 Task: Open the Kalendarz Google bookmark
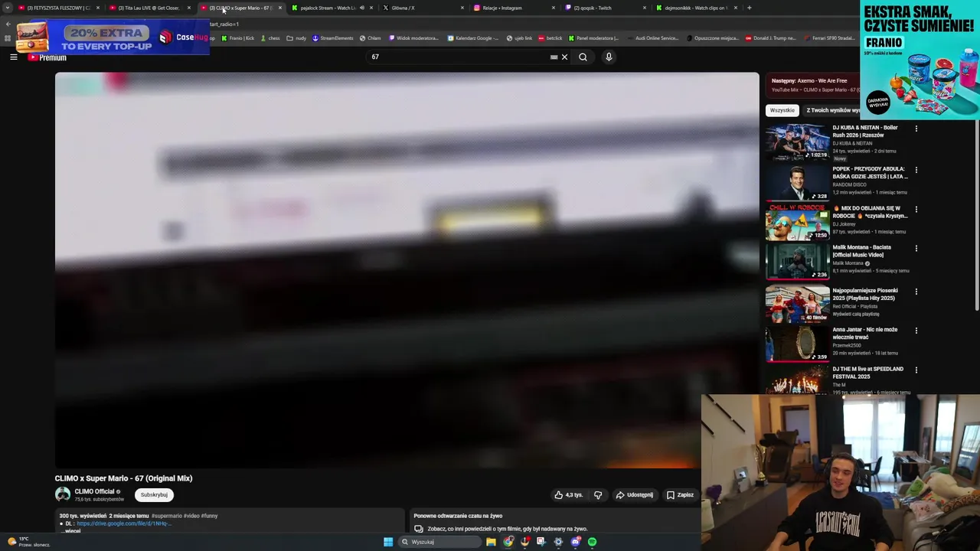click(473, 38)
